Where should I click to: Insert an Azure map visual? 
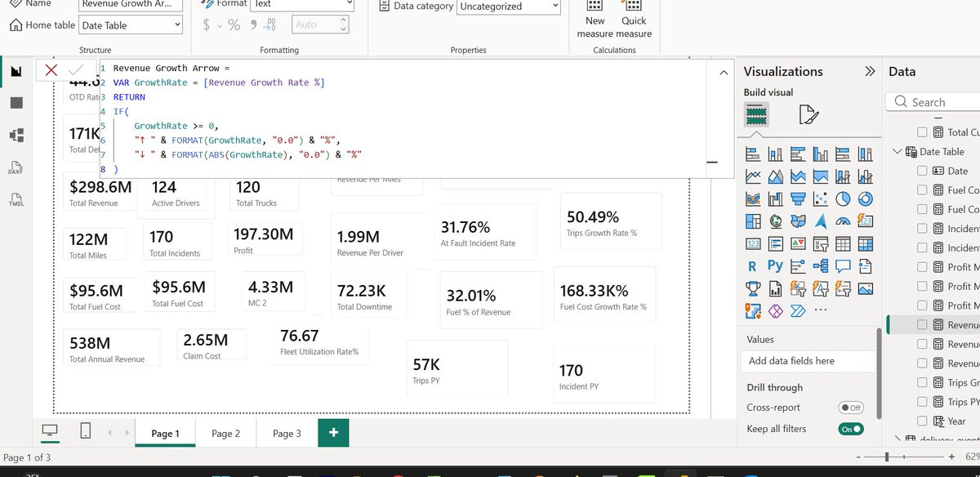pyautogui.click(x=821, y=221)
